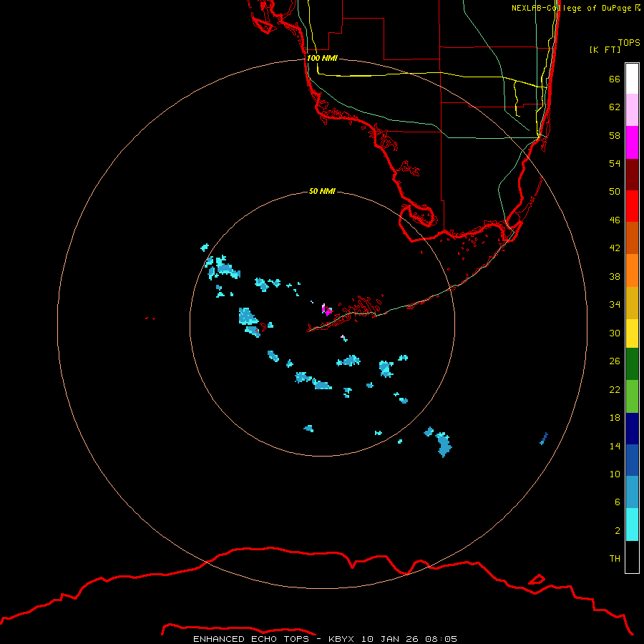Click the 18 value on the scale
The width and height of the screenshot is (644, 644).
(x=615, y=418)
